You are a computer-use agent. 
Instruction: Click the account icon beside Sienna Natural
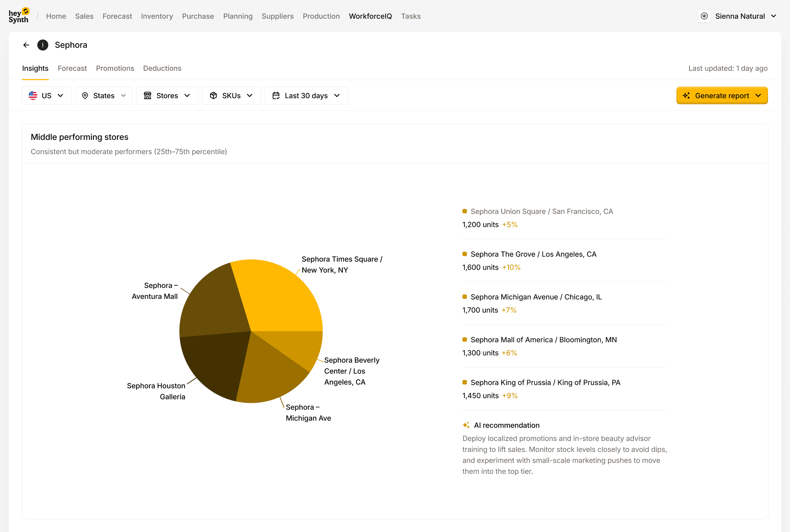pyautogui.click(x=705, y=16)
